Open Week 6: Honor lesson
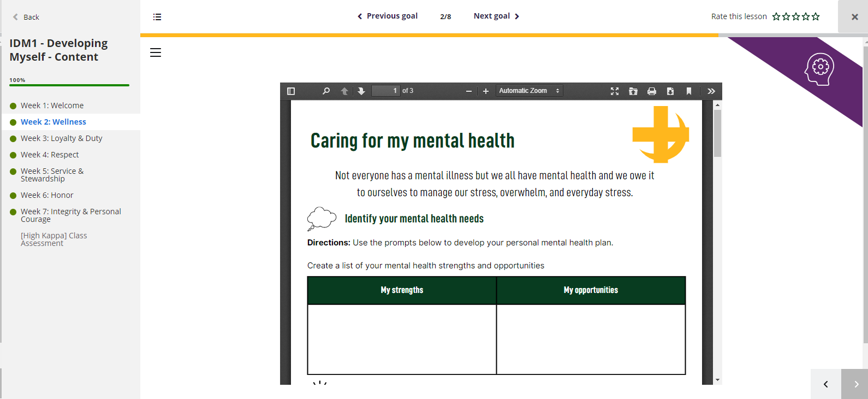The image size is (868, 399). 47,195
